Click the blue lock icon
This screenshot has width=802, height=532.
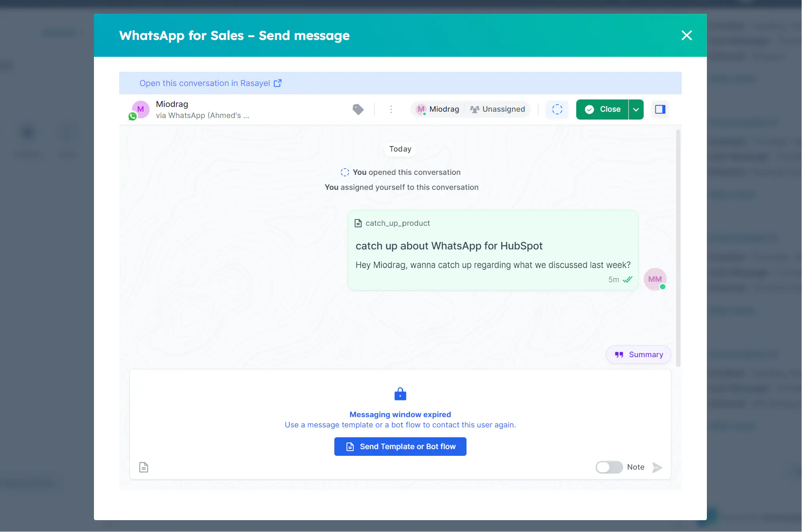tap(400, 394)
